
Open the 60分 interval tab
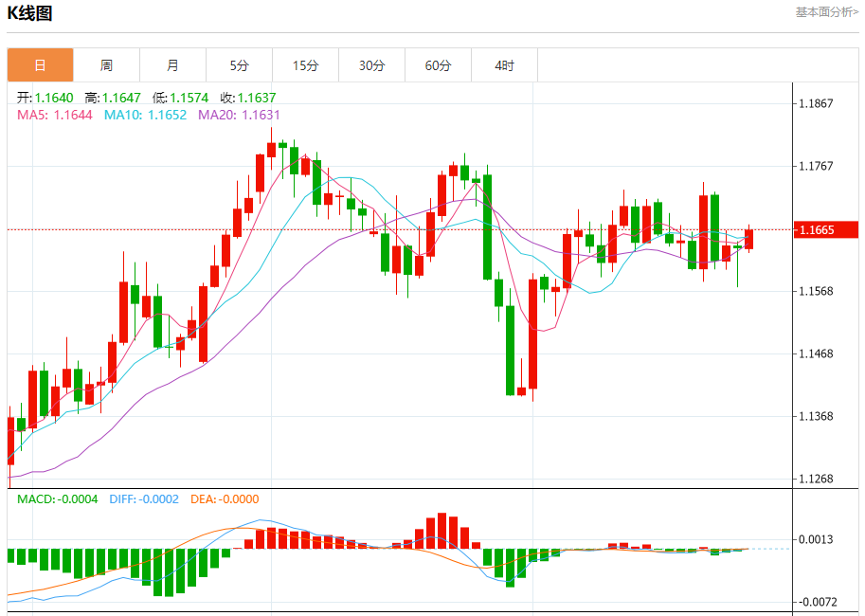click(438, 65)
